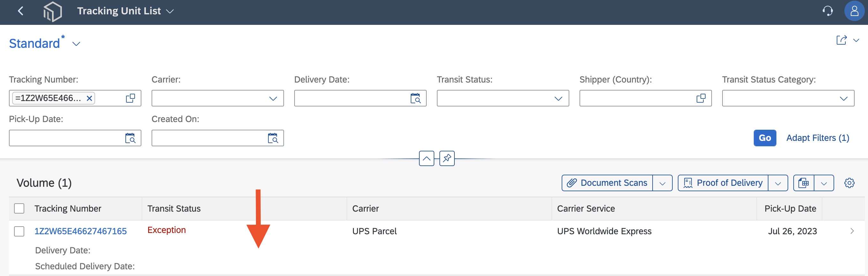Open the Delivery Date calendar picker
Viewport: 868px width, 276px height.
[415, 98]
